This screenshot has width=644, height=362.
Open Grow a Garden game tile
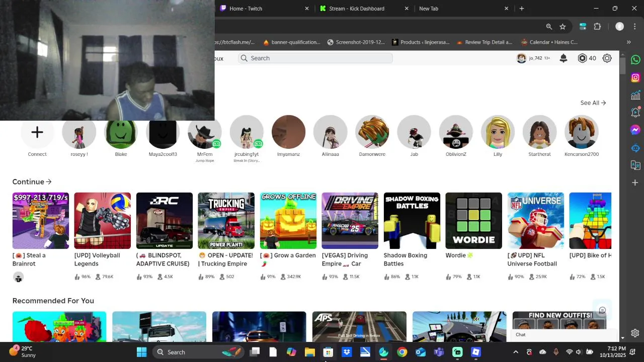pyautogui.click(x=288, y=221)
